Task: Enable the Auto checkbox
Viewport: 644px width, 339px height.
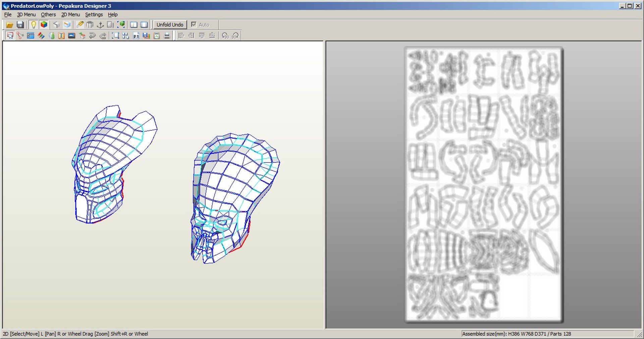Action: click(194, 24)
